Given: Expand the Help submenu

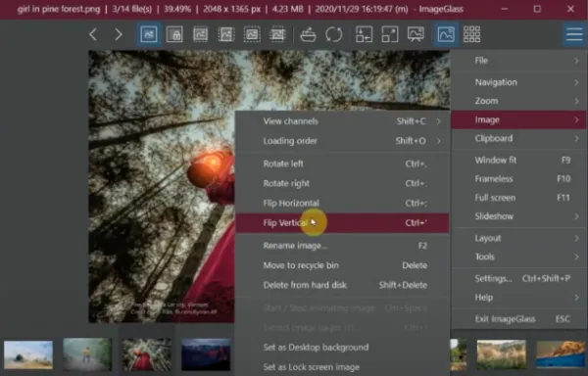Looking at the screenshot, I should (519, 298).
